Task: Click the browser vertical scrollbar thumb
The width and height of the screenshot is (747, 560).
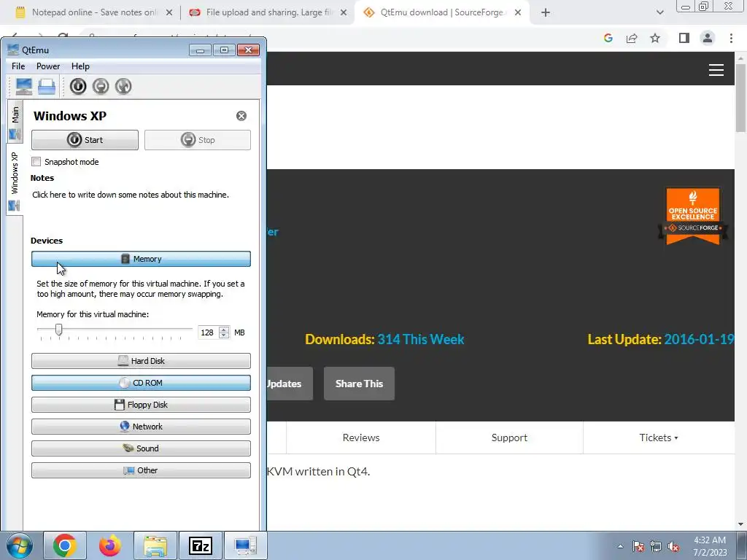Action: [x=741, y=98]
